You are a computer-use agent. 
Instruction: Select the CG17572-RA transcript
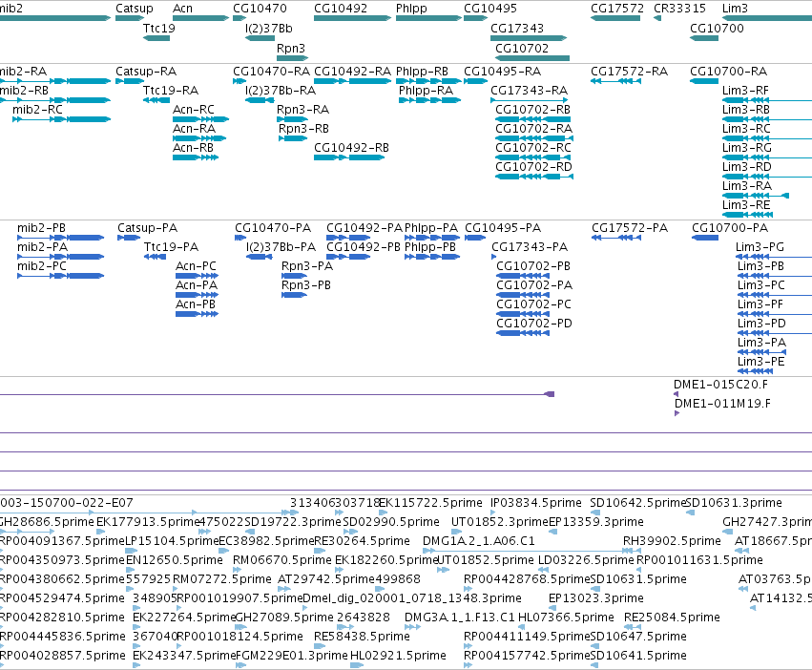coord(615,81)
